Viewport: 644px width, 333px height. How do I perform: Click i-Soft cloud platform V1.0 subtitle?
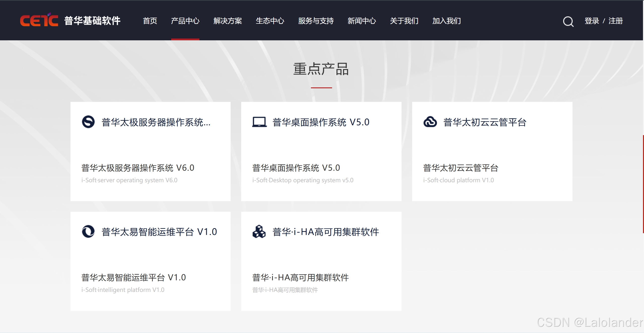(458, 180)
